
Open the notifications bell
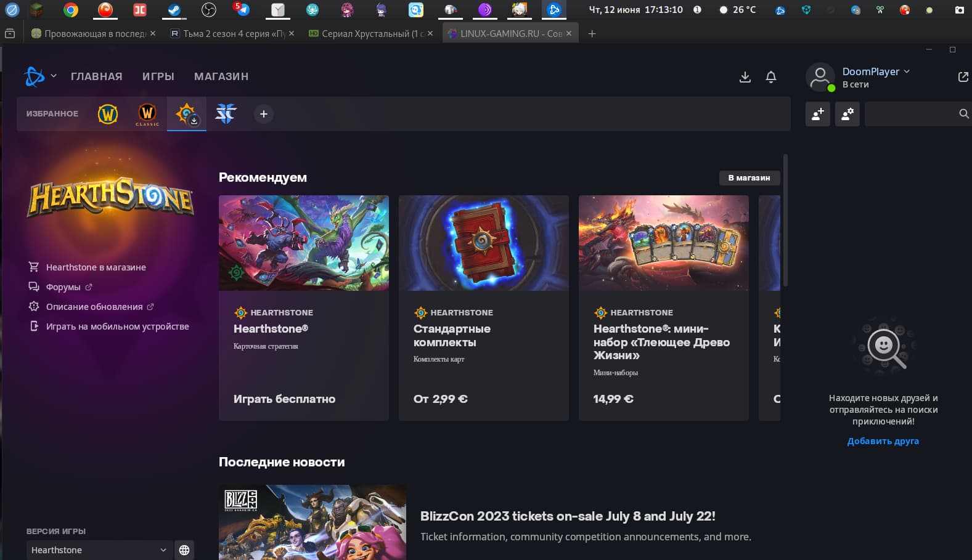click(771, 77)
